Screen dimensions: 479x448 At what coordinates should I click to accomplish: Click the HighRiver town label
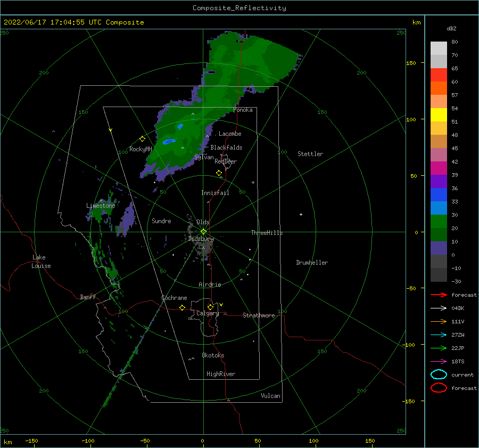click(221, 374)
